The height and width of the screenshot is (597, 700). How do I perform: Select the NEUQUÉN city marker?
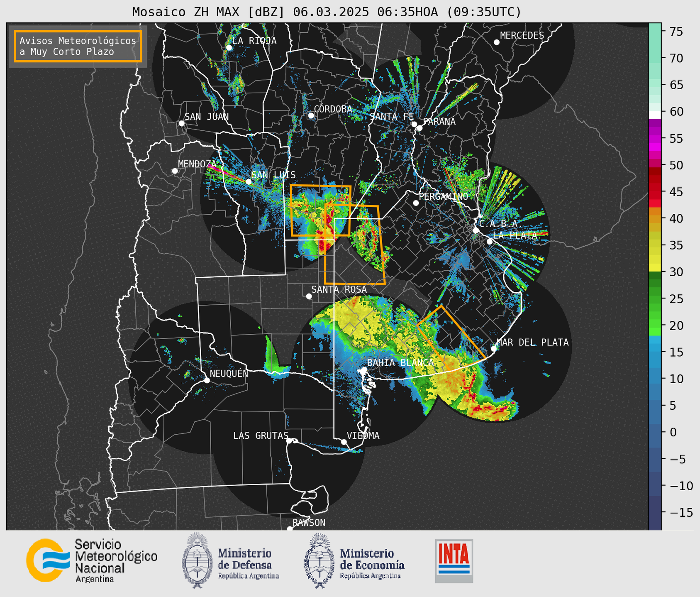pyautogui.click(x=207, y=380)
